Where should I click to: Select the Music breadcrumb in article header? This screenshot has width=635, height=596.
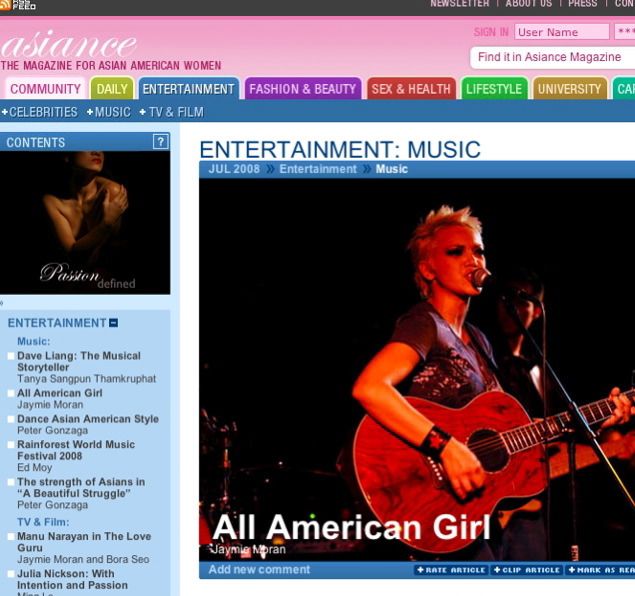click(x=391, y=169)
